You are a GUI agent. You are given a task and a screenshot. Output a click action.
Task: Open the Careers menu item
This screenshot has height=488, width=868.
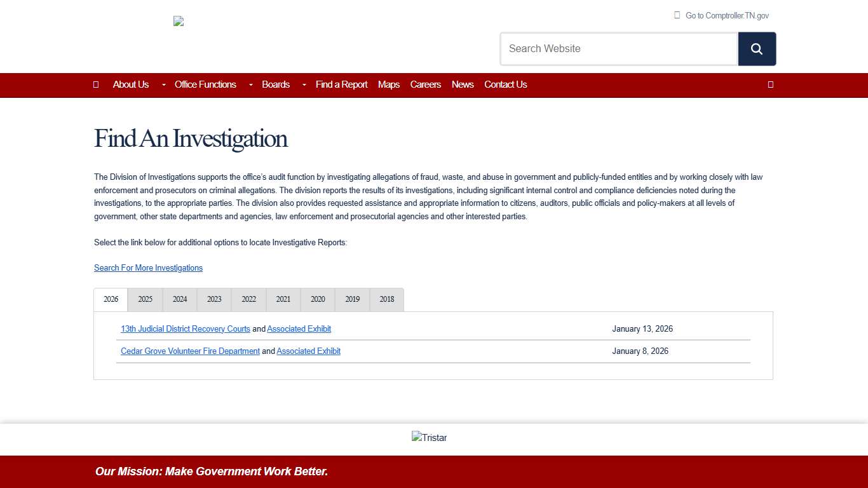coord(425,85)
